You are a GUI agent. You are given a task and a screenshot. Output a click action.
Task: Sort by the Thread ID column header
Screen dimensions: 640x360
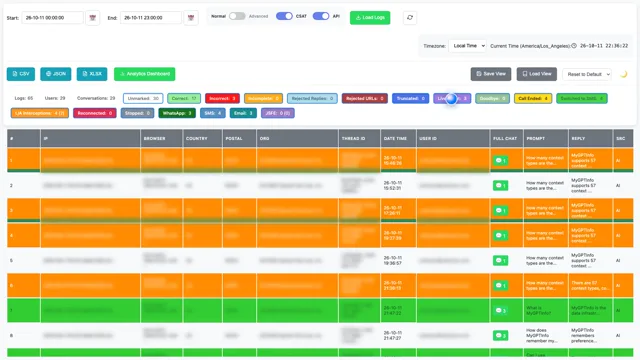[359, 138]
